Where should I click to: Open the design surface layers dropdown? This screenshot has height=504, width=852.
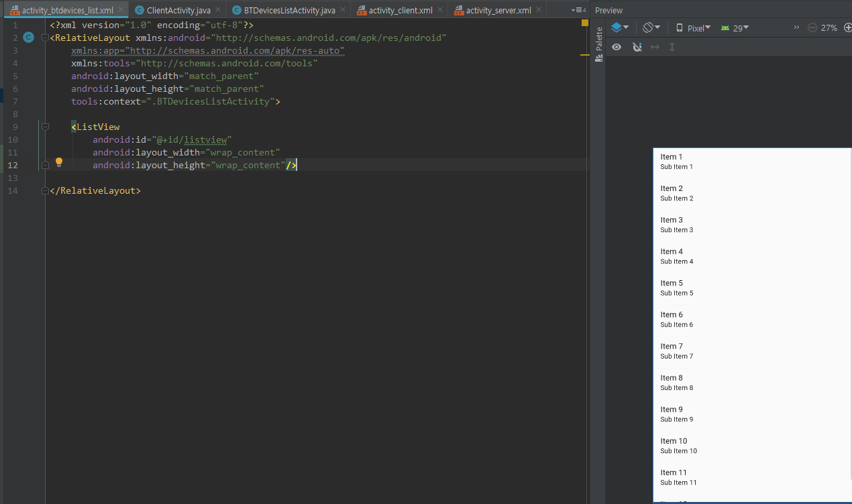[x=620, y=27]
